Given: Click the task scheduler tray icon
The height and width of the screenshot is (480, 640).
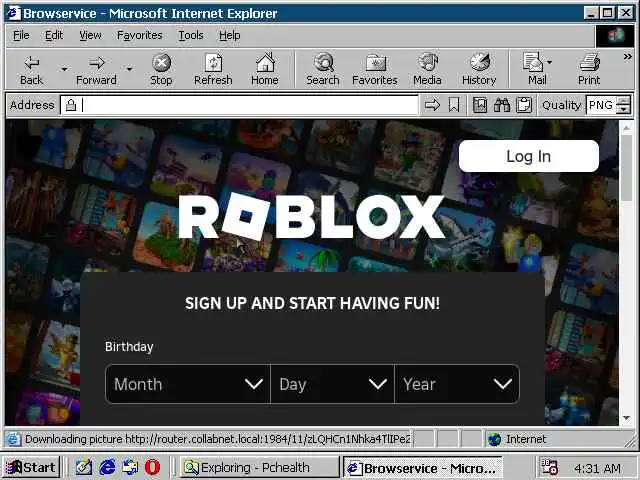Looking at the screenshot, I should [x=549, y=467].
